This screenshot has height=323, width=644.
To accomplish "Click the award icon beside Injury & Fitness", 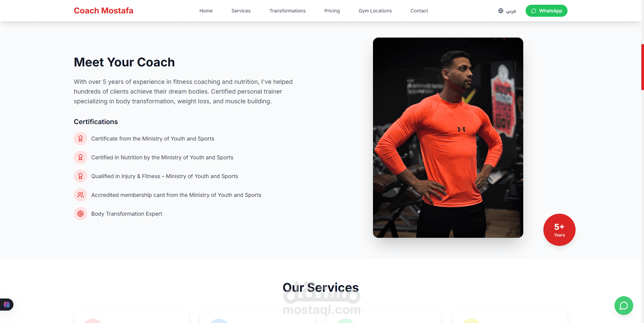I will [80, 176].
